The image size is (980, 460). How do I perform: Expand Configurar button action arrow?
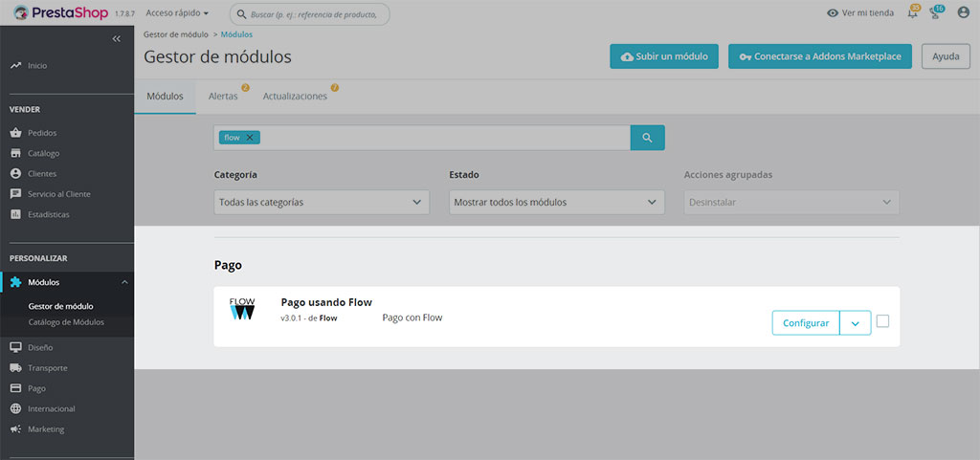(856, 323)
